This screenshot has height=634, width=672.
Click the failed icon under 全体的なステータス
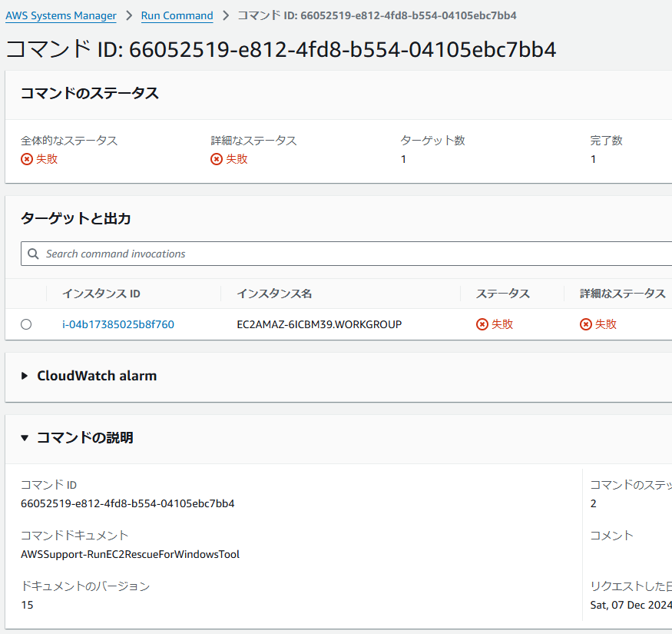click(27, 159)
